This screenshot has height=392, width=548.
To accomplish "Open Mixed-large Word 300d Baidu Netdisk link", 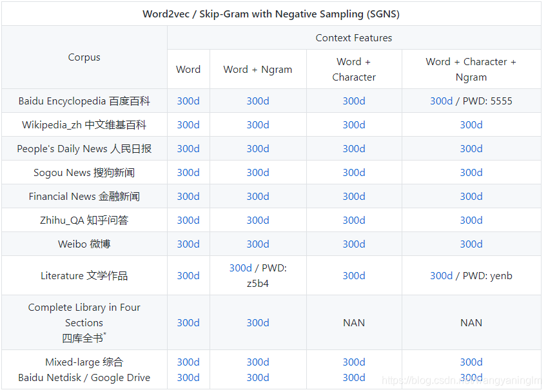I will pos(188,362).
